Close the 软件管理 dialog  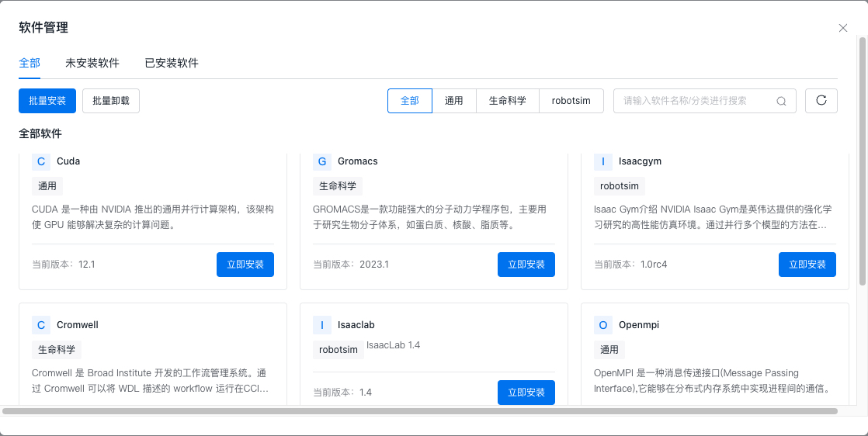point(843,28)
